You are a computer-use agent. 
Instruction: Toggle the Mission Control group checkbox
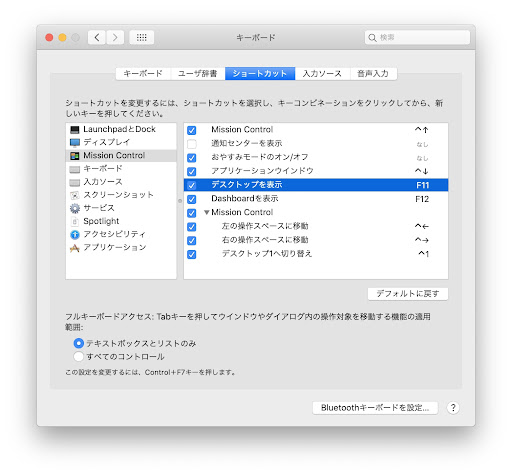[192, 213]
